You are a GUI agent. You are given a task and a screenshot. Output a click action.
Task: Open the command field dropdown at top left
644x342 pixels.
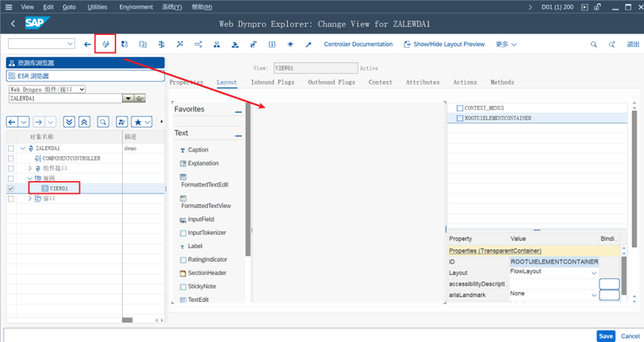pyautogui.click(x=70, y=43)
